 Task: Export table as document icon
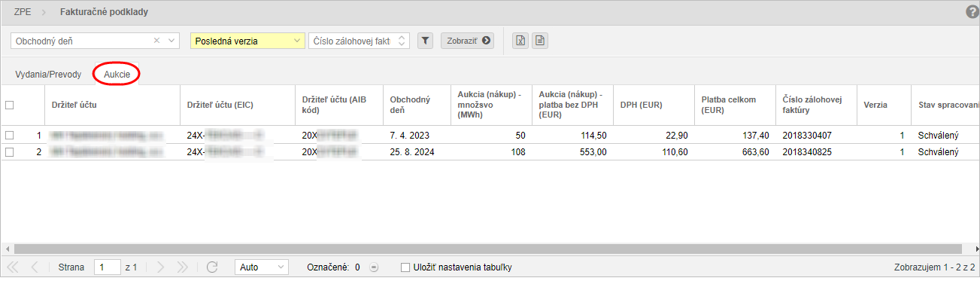click(539, 41)
